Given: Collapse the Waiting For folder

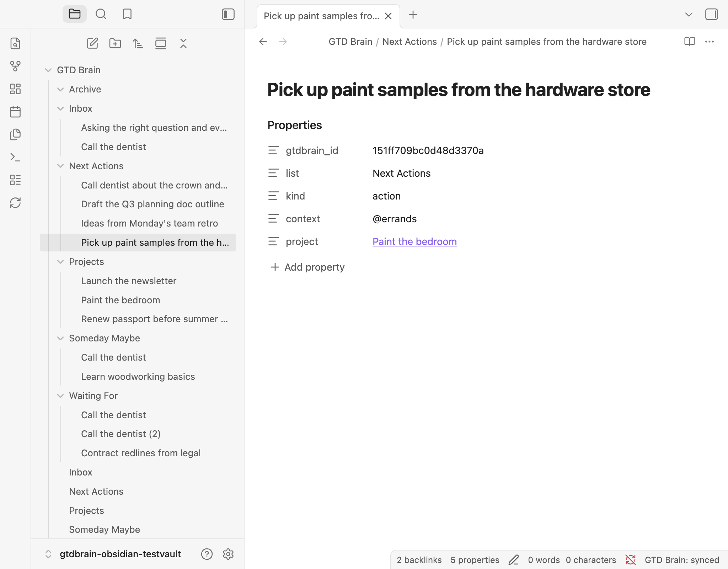Looking at the screenshot, I should click(x=60, y=396).
